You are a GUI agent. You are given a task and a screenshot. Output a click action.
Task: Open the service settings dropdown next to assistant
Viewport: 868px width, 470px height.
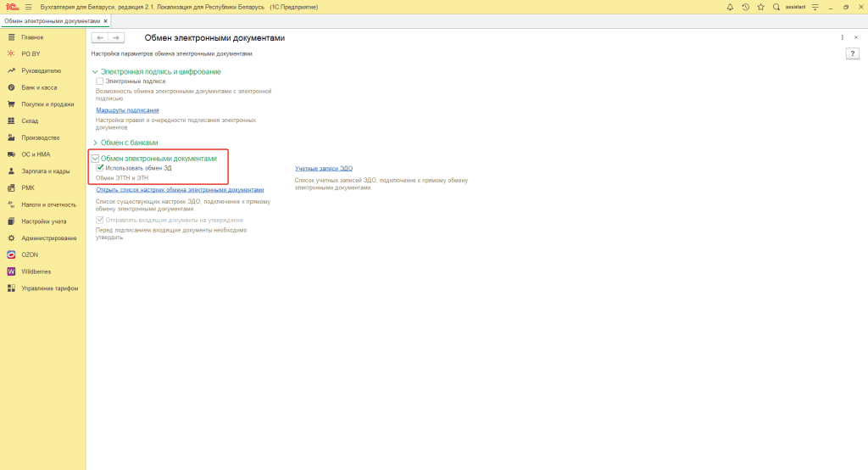pyautogui.click(x=815, y=7)
